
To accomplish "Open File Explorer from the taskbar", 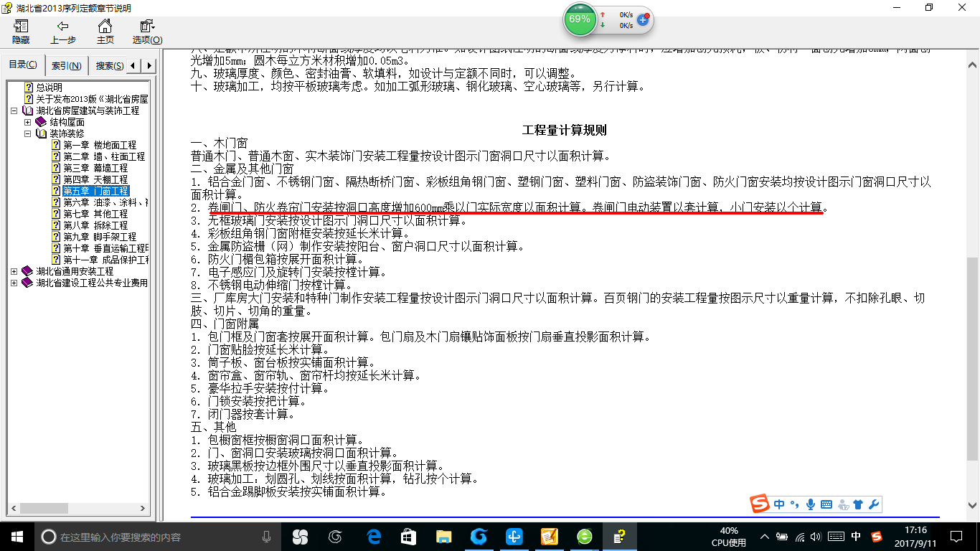I will pos(443,536).
